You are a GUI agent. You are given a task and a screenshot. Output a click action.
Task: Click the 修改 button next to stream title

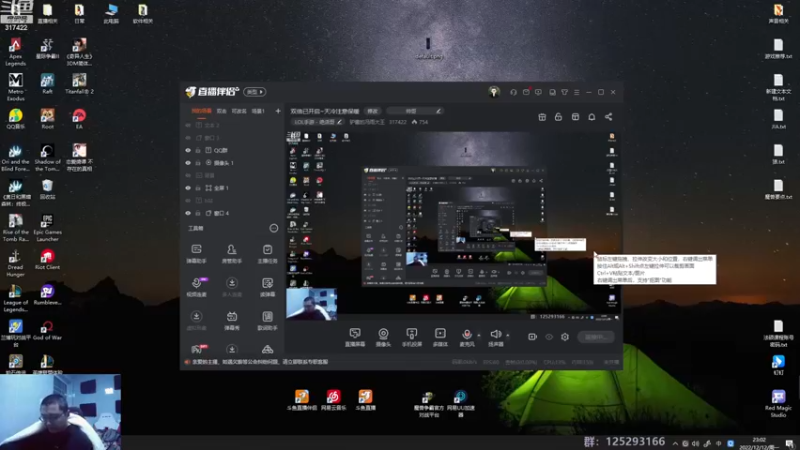[372, 111]
